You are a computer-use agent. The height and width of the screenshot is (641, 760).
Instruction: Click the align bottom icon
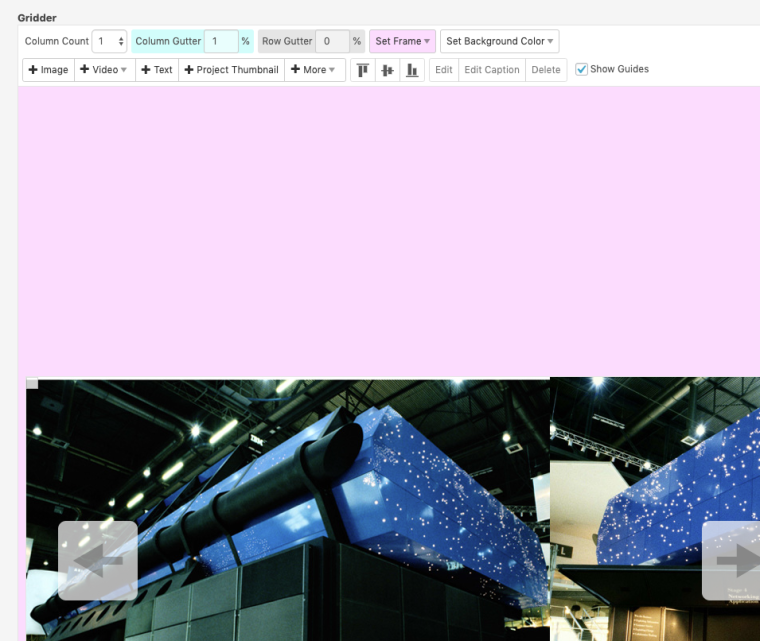click(411, 70)
